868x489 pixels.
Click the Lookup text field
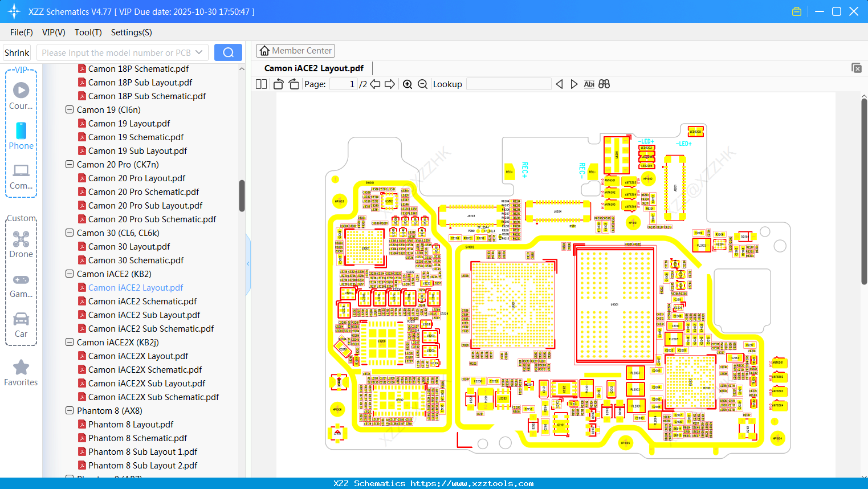[x=509, y=84]
